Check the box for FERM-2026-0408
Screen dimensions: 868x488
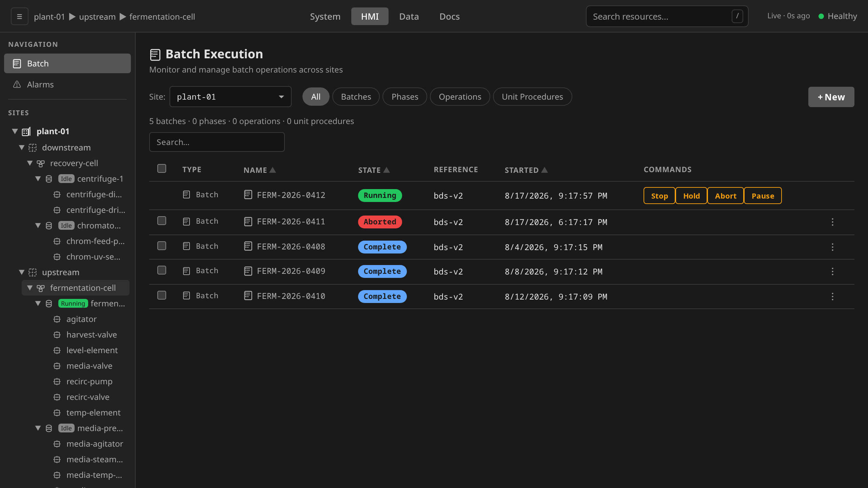coord(162,246)
